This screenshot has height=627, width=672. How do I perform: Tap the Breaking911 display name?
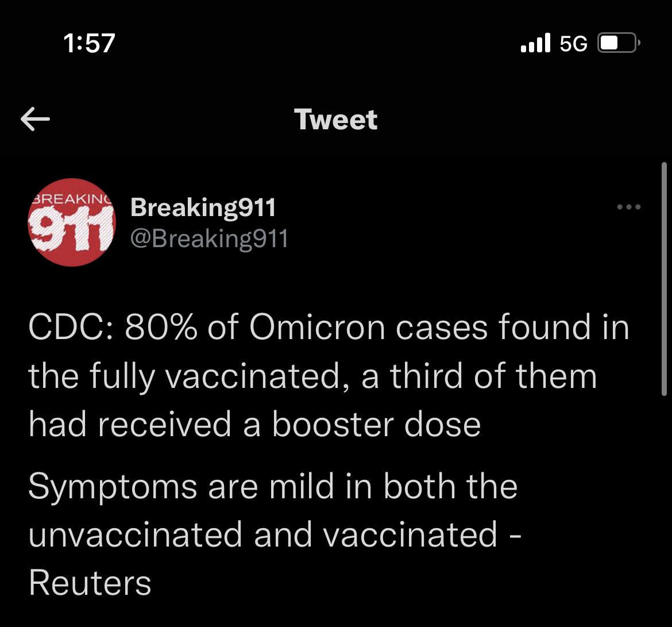(203, 208)
